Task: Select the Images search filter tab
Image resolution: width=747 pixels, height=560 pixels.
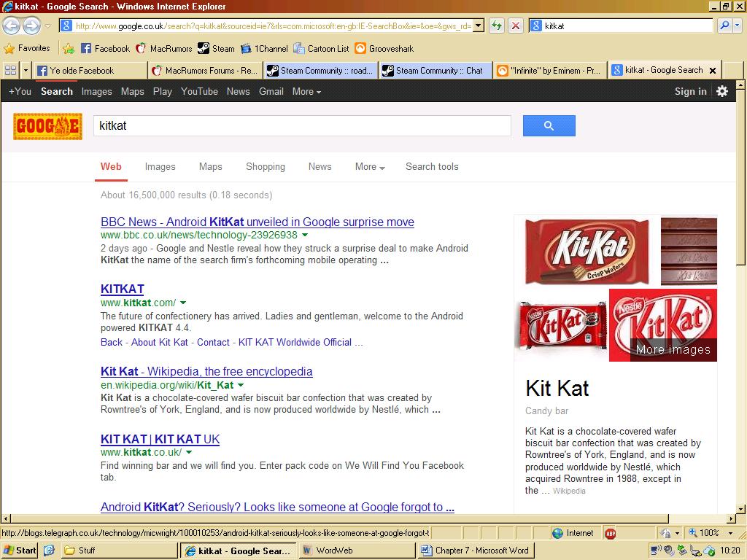Action: point(160,167)
